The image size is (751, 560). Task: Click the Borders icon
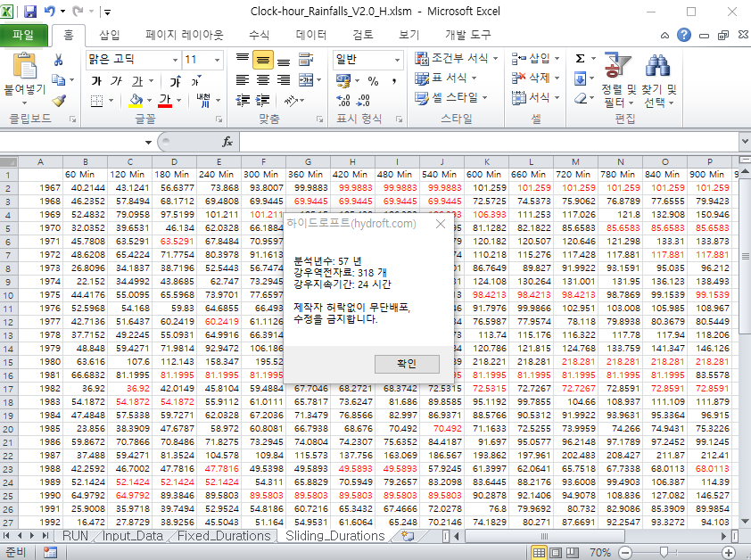pos(96,101)
